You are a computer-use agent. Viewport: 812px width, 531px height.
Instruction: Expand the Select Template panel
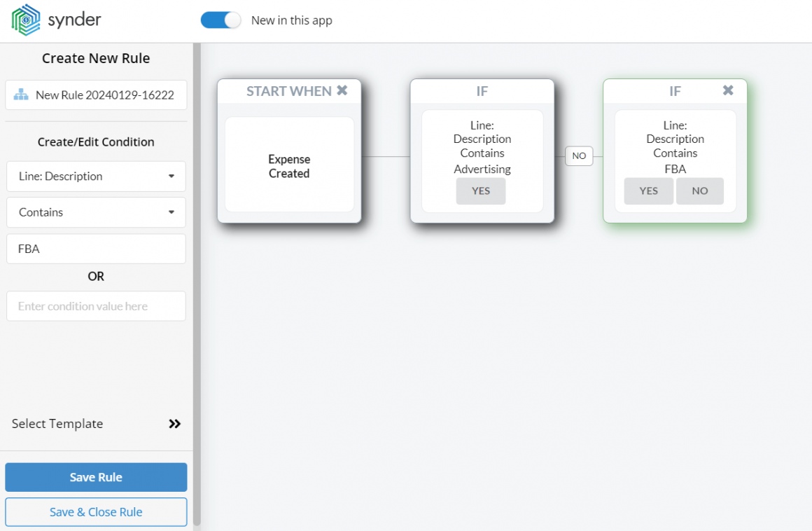[x=57, y=424]
